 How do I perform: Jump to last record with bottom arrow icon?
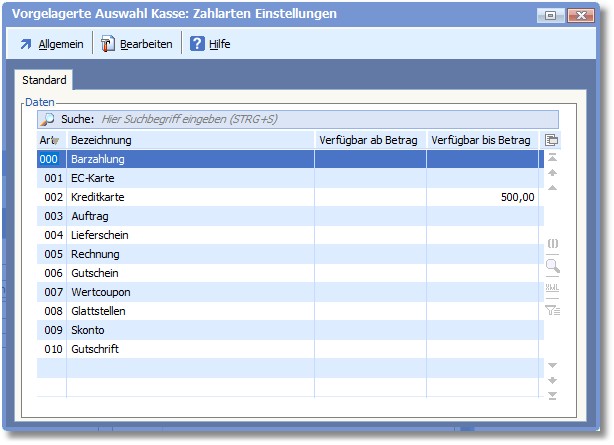[552, 396]
